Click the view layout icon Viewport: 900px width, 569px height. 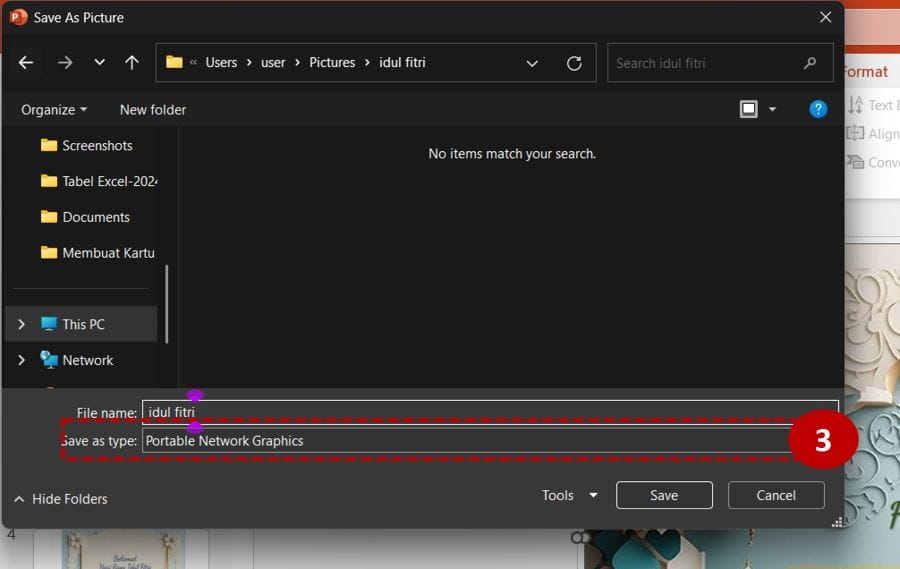(x=749, y=109)
